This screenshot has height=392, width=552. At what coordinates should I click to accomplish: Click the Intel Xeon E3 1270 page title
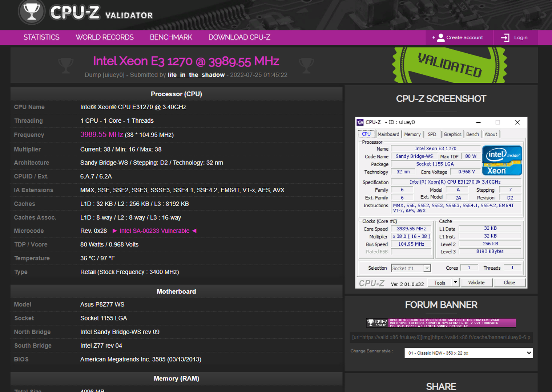click(x=186, y=61)
